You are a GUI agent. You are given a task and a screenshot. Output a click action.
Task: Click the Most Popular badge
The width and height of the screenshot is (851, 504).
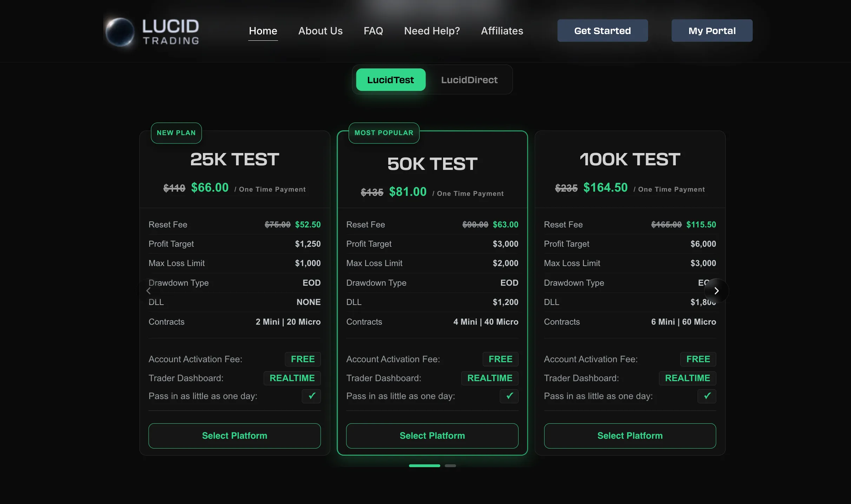[384, 133]
